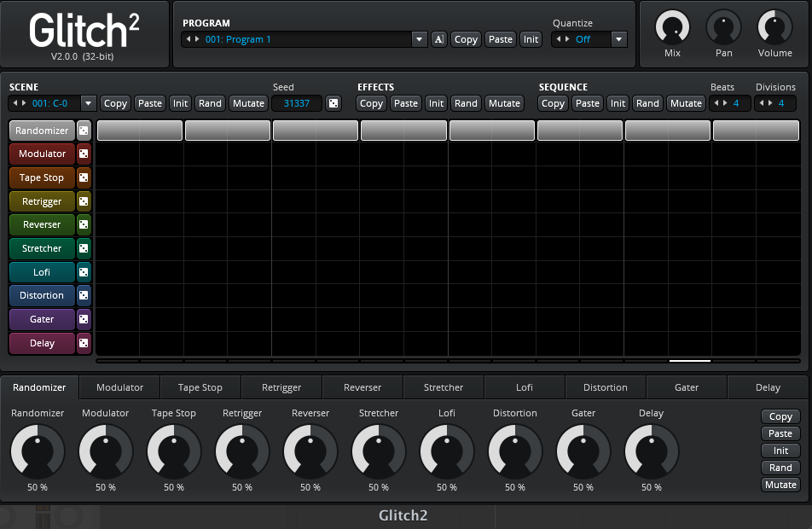Click the last Randomizer sequence block
Screen dimensions: 812x529
[756, 131]
